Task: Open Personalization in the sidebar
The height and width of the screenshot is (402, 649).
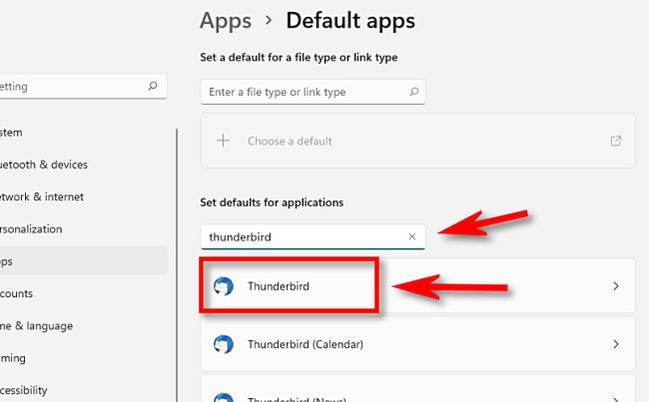Action: pos(83,229)
